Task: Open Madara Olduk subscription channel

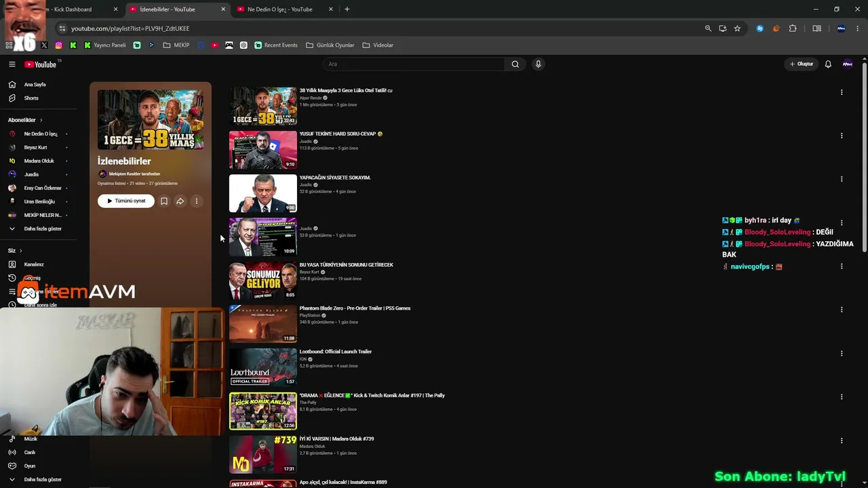Action: click(x=39, y=161)
